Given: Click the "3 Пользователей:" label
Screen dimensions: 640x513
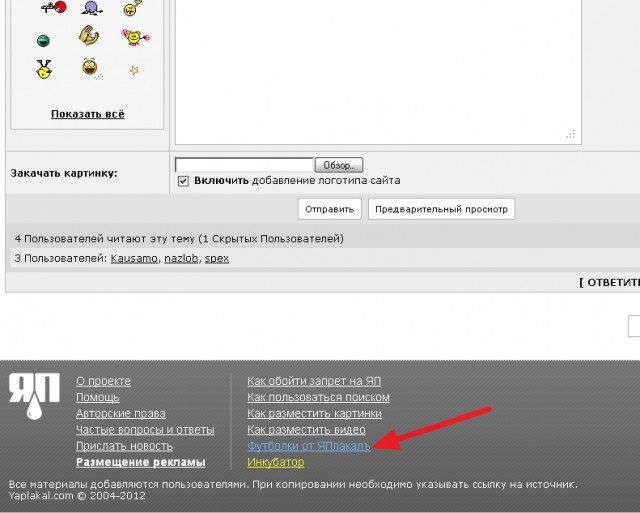Looking at the screenshot, I should coord(61,258).
